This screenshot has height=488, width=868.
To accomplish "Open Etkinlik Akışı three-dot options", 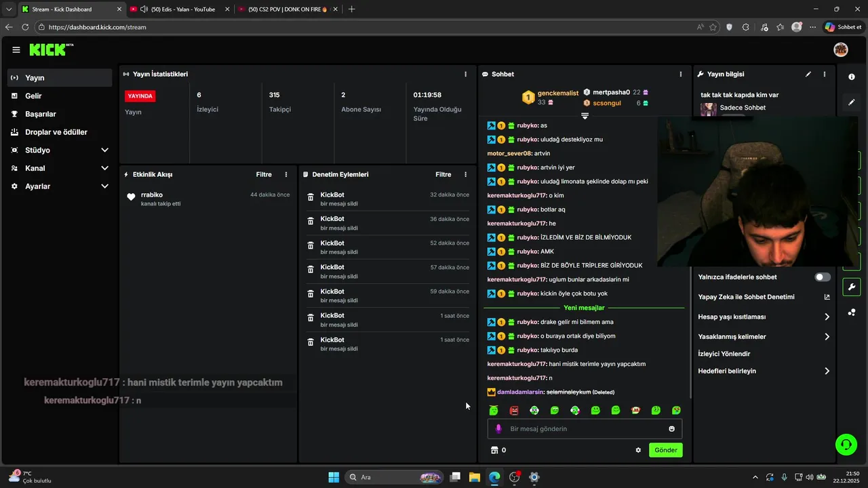I will pyautogui.click(x=286, y=174).
